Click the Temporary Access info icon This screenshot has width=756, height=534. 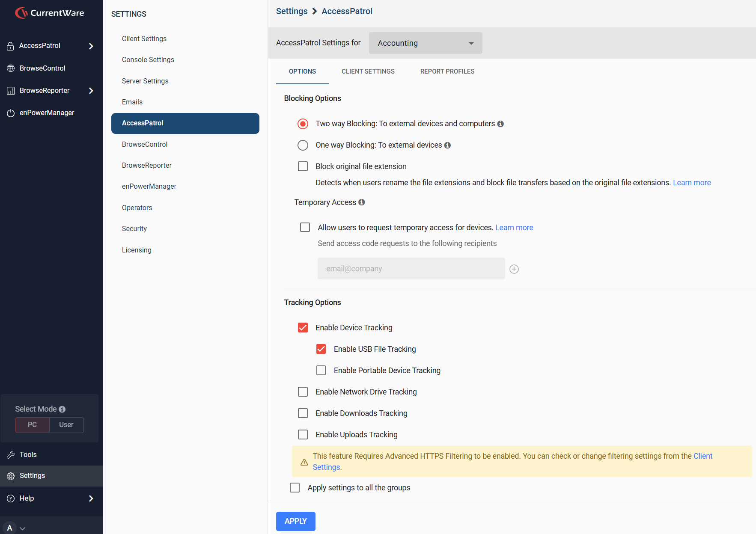(362, 202)
